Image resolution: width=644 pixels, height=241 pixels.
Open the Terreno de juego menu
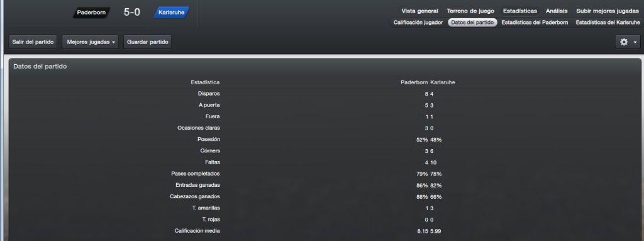click(470, 11)
